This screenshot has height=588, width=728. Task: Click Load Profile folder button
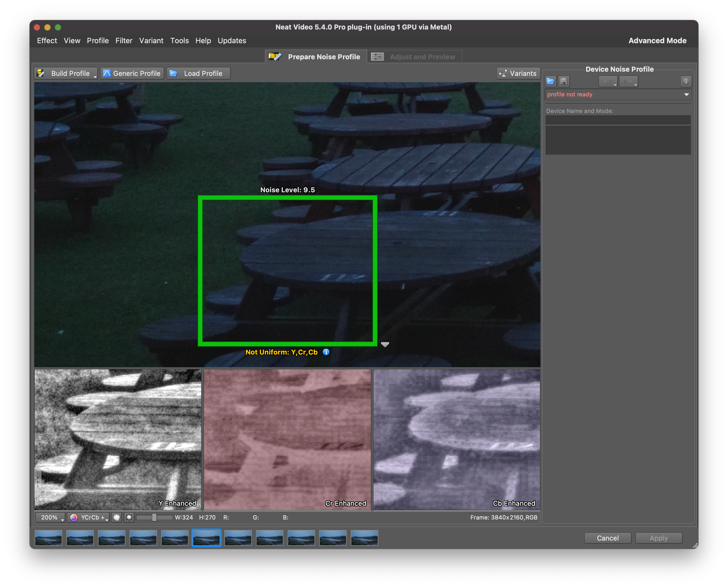pyautogui.click(x=198, y=73)
